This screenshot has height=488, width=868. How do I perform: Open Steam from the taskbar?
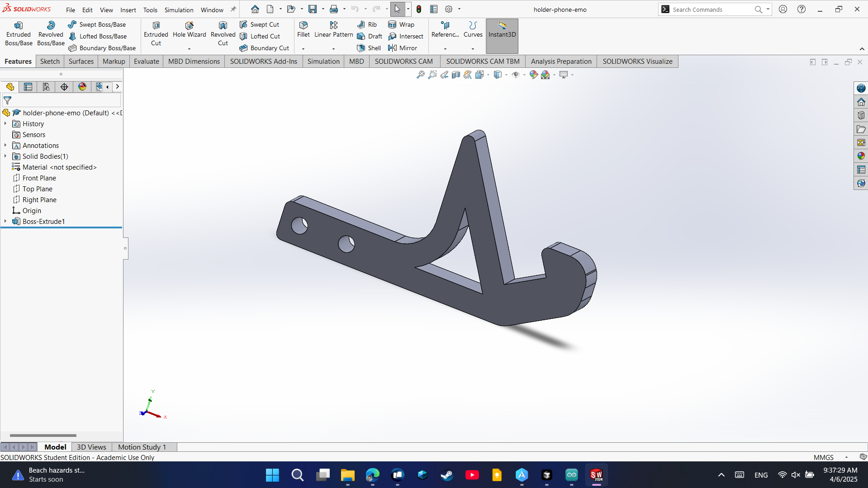447,475
